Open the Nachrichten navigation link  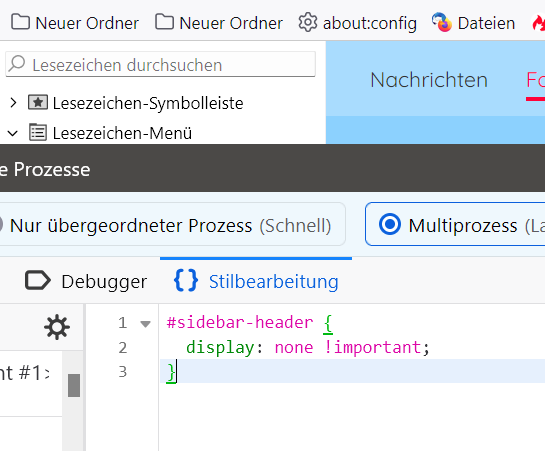point(429,80)
